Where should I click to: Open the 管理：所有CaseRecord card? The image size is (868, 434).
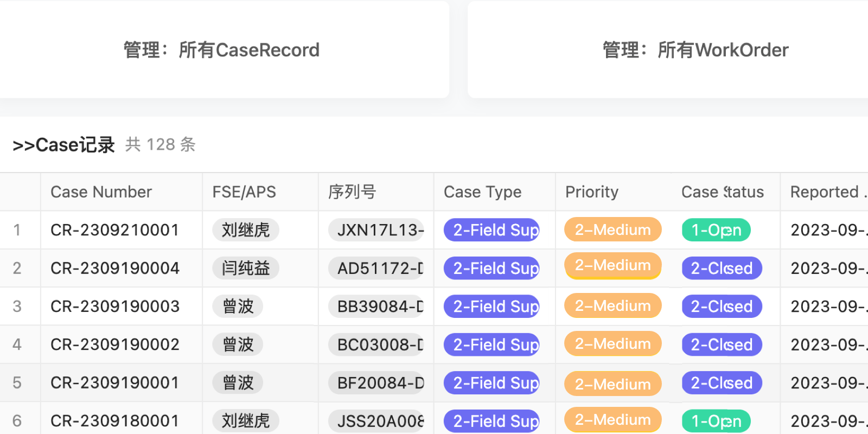tap(221, 50)
